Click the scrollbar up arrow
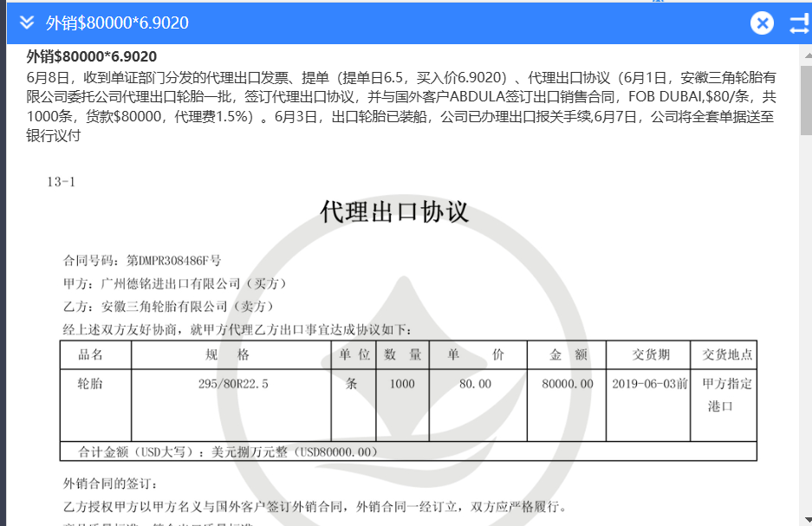The image size is (812, 526). click(x=807, y=55)
